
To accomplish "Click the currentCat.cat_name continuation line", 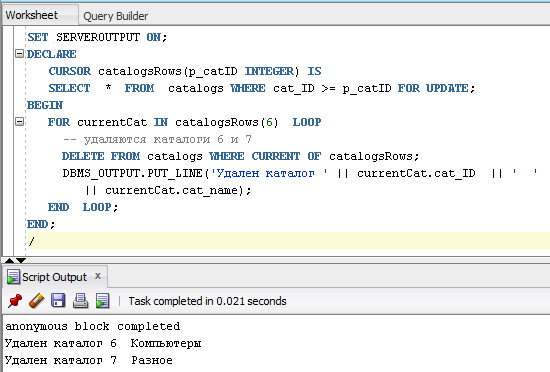I will [x=168, y=190].
